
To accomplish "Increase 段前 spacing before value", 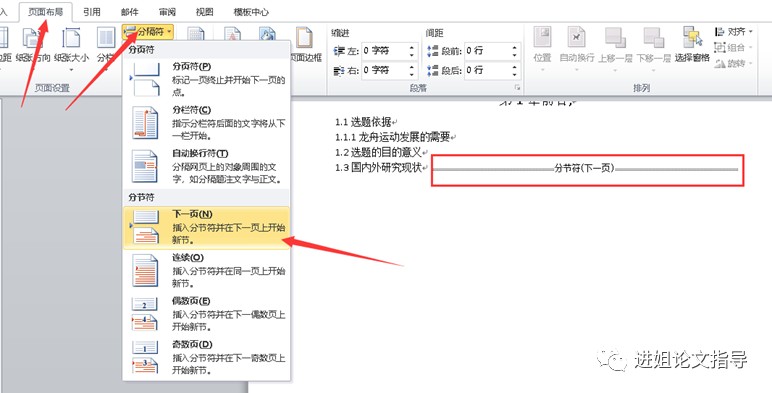I will (x=515, y=48).
